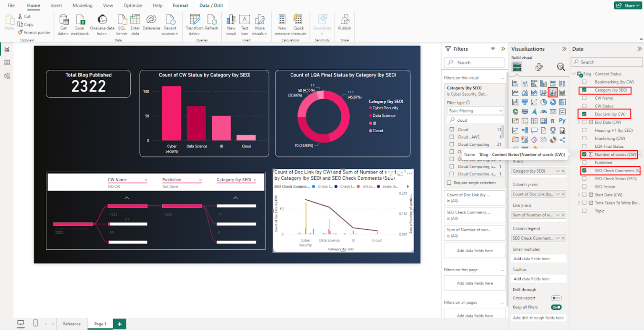Click the green Share button
Image resolution: width=644 pixels, height=330 pixels.
[628, 5]
